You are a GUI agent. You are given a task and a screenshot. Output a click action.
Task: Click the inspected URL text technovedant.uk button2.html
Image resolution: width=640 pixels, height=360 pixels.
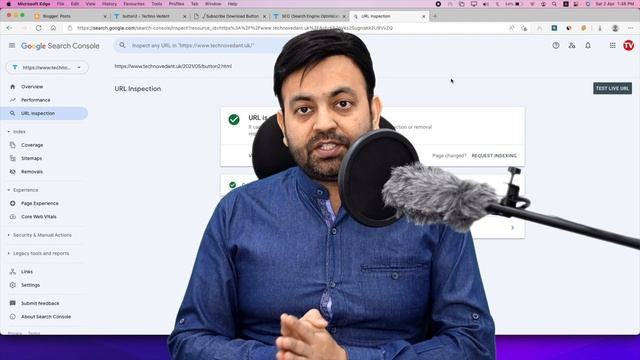tap(173, 66)
